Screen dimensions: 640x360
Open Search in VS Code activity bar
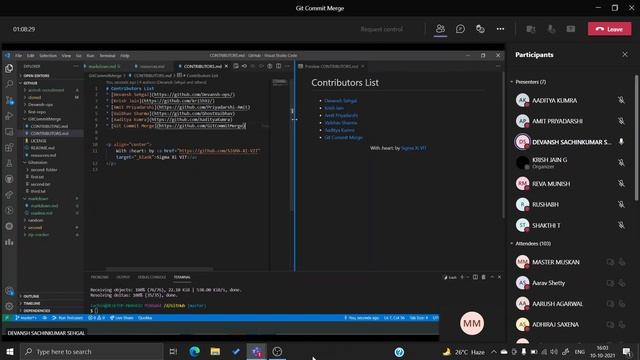coord(9,84)
